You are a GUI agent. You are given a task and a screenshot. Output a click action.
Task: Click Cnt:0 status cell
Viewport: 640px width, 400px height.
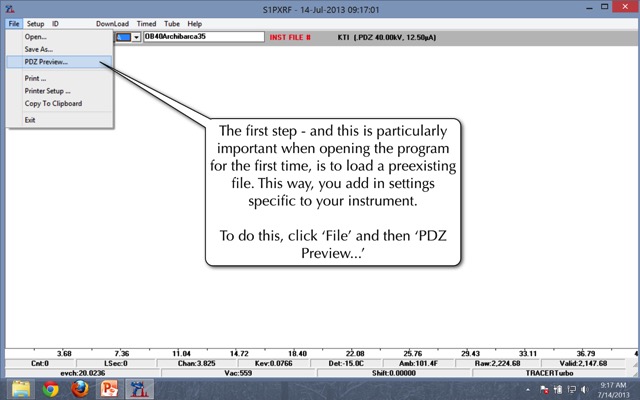point(40,363)
